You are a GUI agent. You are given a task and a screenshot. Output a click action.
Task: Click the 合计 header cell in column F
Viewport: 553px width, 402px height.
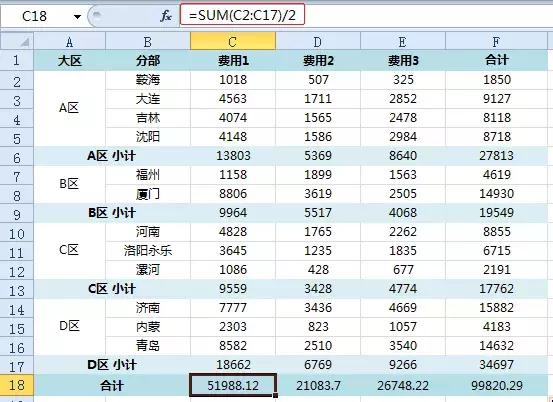click(497, 61)
